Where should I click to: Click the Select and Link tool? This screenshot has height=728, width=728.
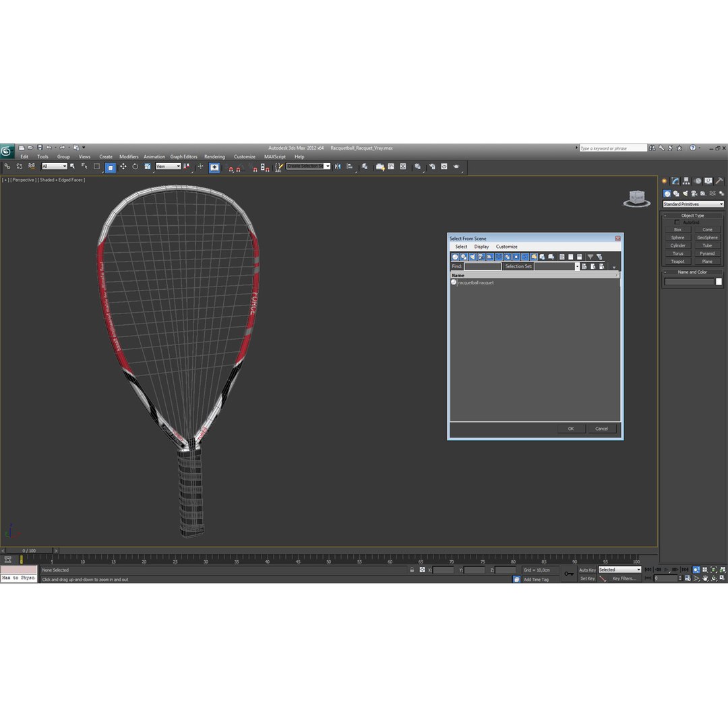point(7,166)
